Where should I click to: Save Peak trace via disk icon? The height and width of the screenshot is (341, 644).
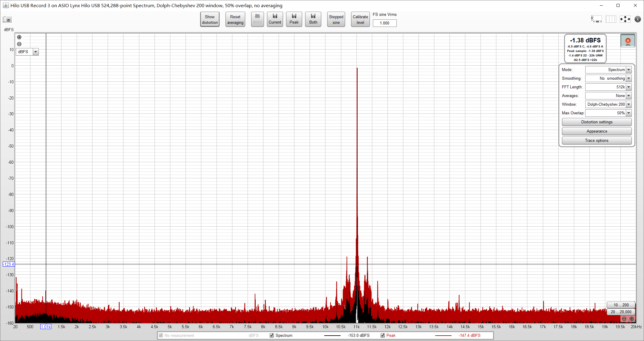[x=294, y=19]
